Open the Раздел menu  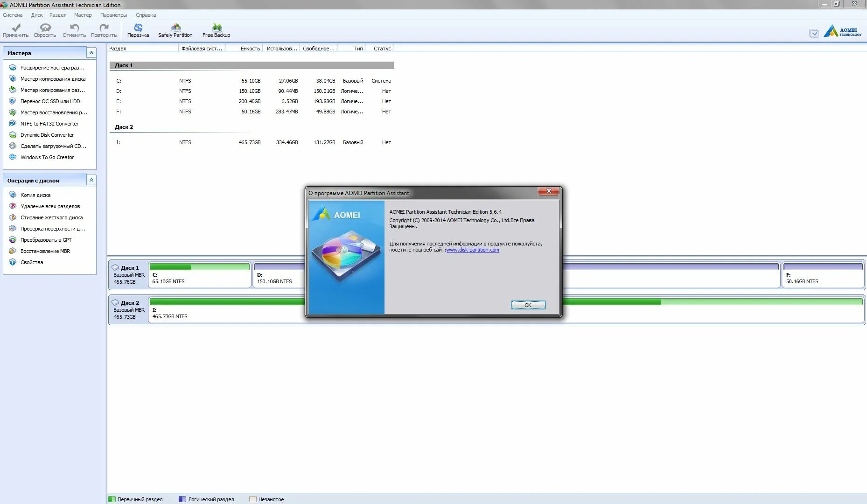coord(58,15)
